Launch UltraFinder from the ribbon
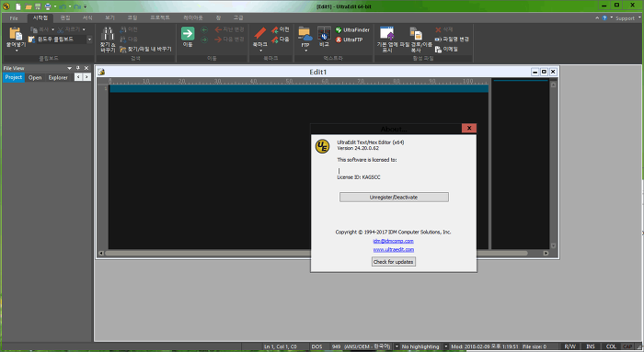The width and height of the screenshot is (644, 352). (x=352, y=30)
